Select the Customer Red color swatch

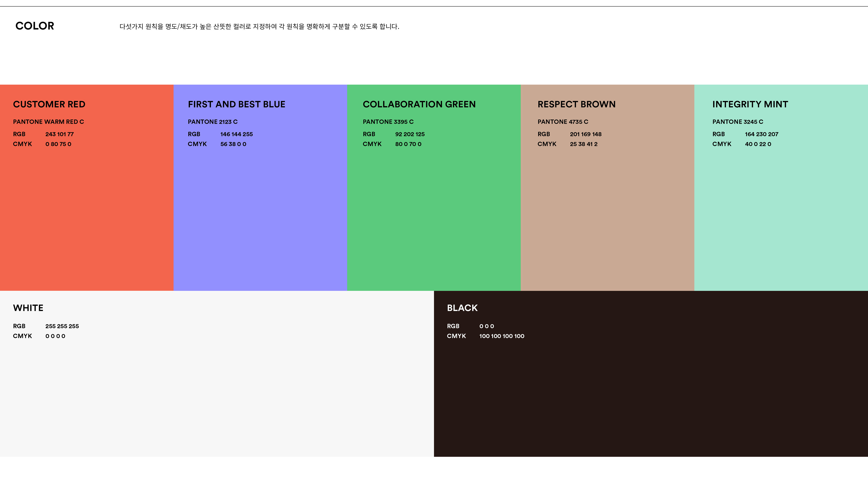coord(87,187)
